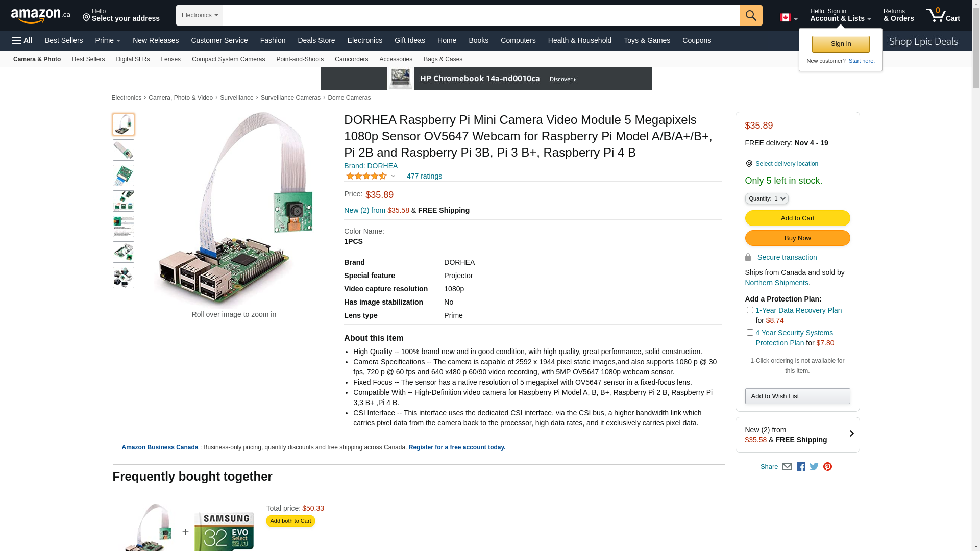Open the All hamburger menu
The width and height of the screenshot is (980, 551).
(22, 40)
